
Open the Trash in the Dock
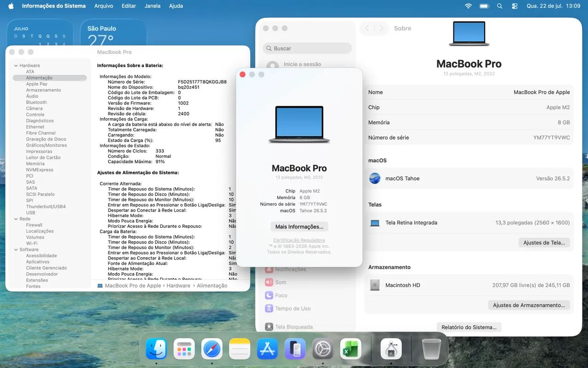click(x=431, y=349)
